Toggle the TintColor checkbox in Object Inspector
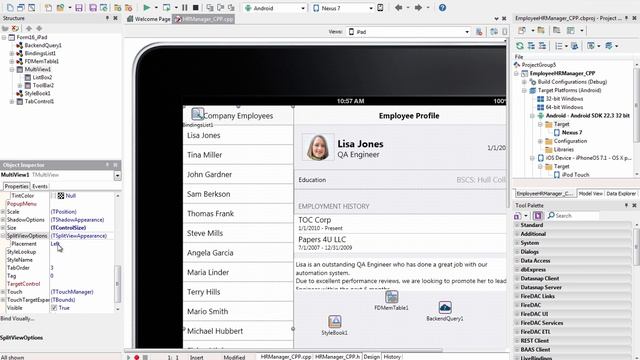Viewport: 640px width, 360px height. (x=53, y=196)
